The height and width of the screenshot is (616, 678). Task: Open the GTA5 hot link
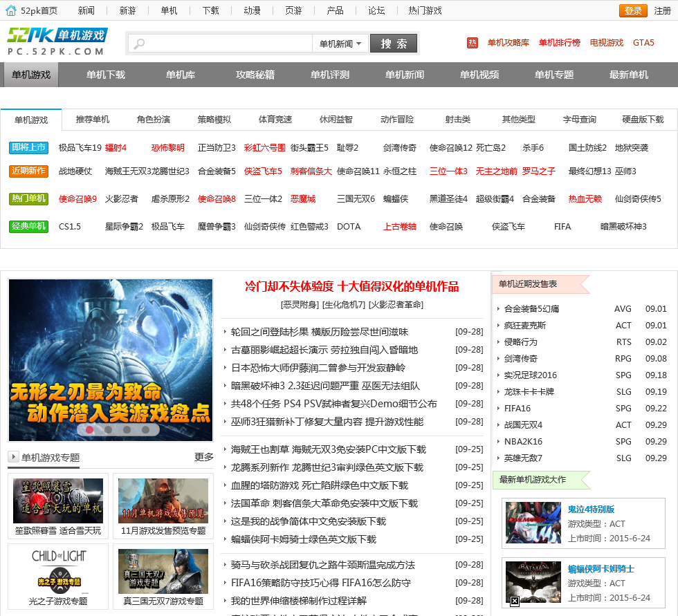click(643, 43)
